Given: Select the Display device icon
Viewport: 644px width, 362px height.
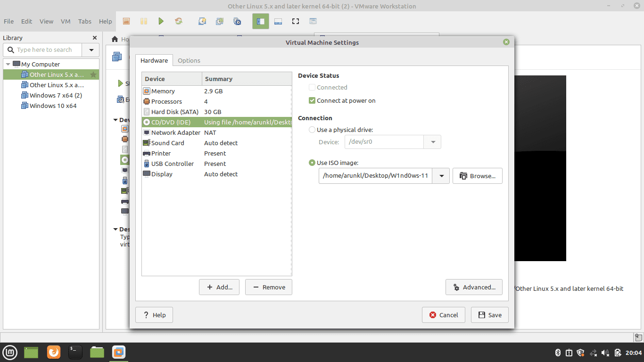Looking at the screenshot, I should [x=147, y=174].
